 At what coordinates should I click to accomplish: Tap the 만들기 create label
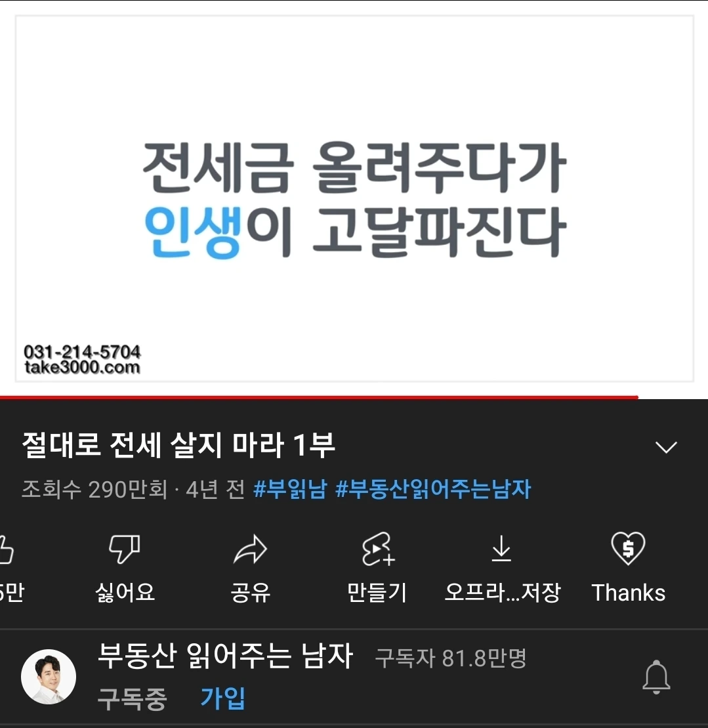[x=377, y=592]
